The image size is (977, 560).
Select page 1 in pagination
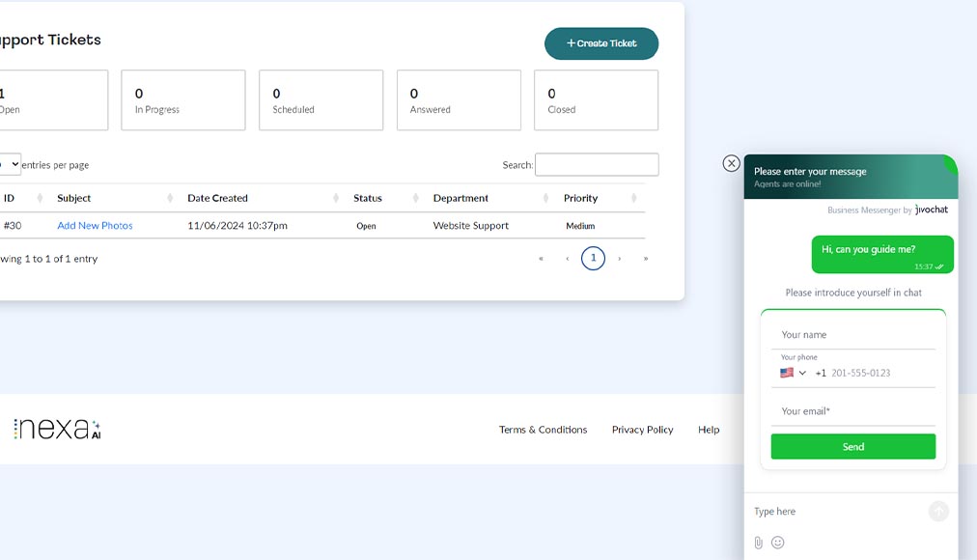click(x=593, y=259)
